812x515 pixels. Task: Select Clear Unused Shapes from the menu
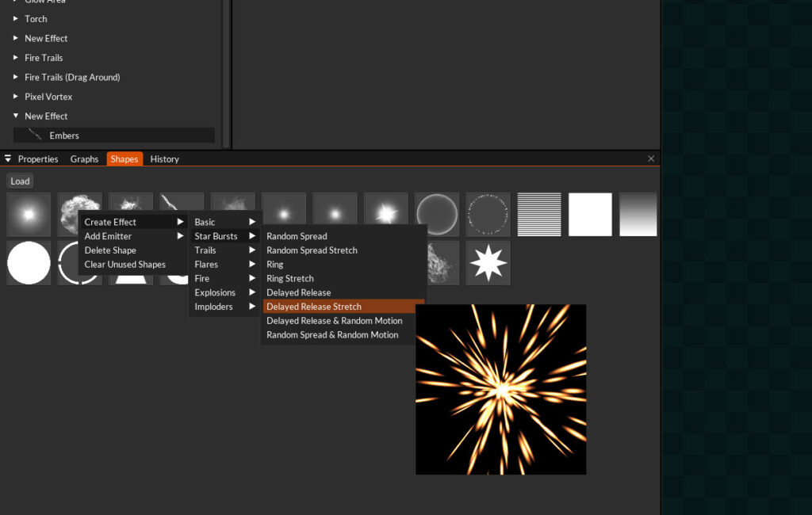124,264
